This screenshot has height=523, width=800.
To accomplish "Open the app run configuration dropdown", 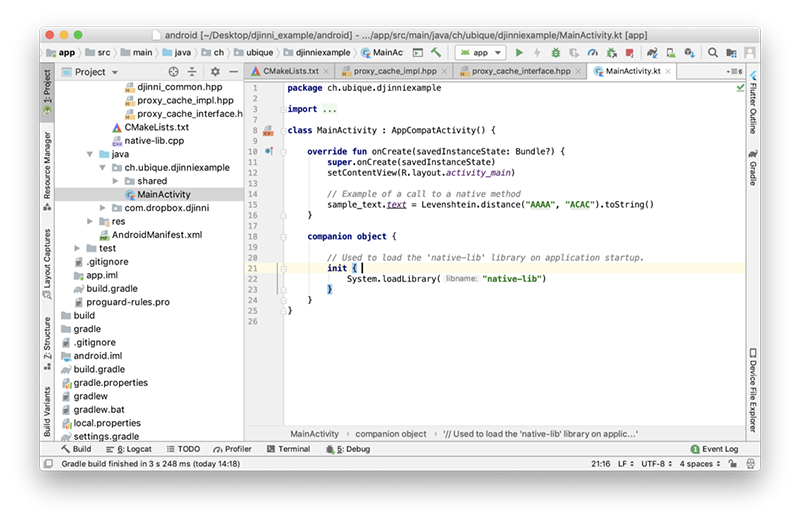I will pyautogui.click(x=481, y=52).
